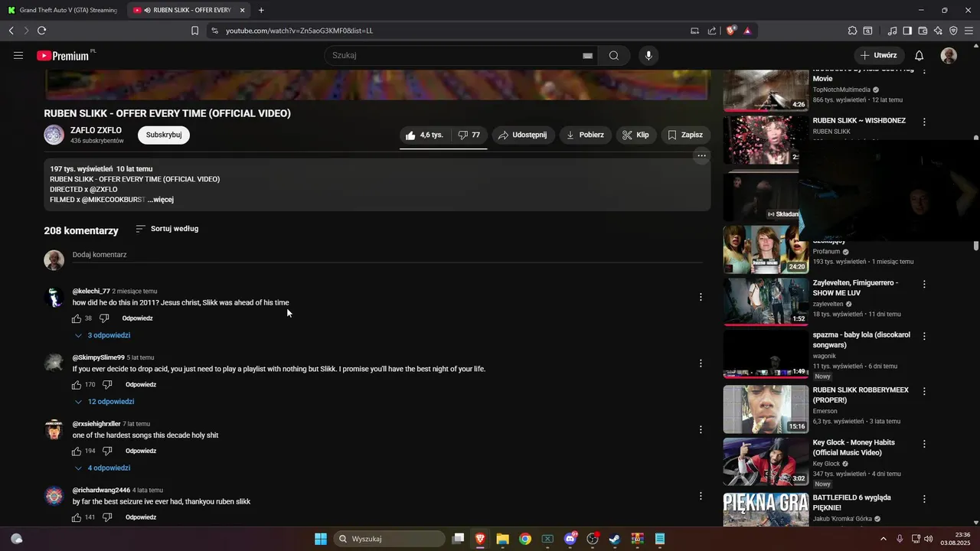
Task: Start voice search with the microphone
Action: (x=648, y=55)
